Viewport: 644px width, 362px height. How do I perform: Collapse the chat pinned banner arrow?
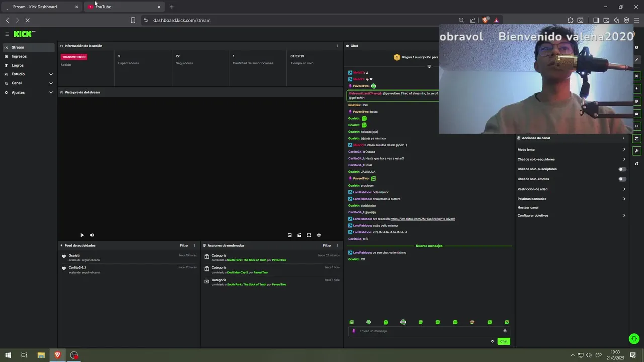(429, 66)
